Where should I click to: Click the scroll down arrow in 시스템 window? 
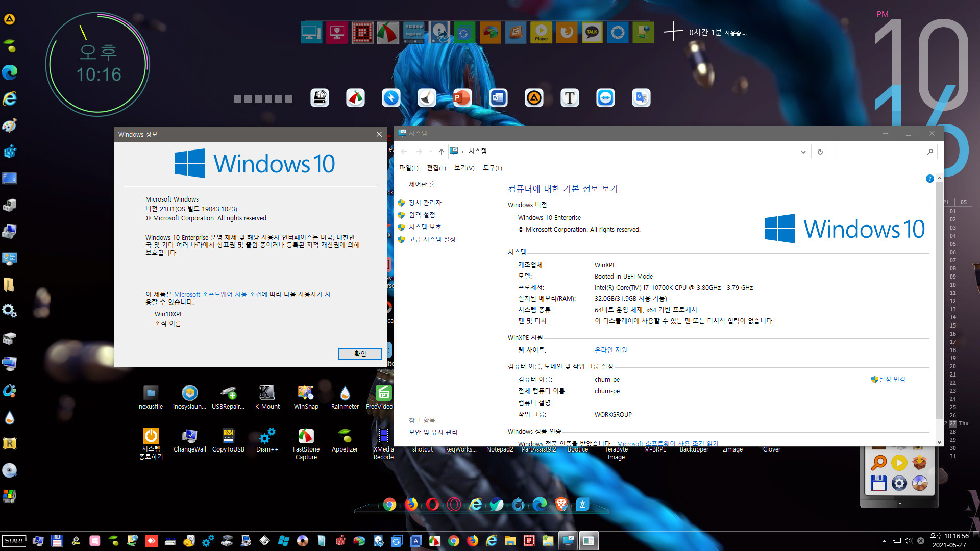[939, 442]
